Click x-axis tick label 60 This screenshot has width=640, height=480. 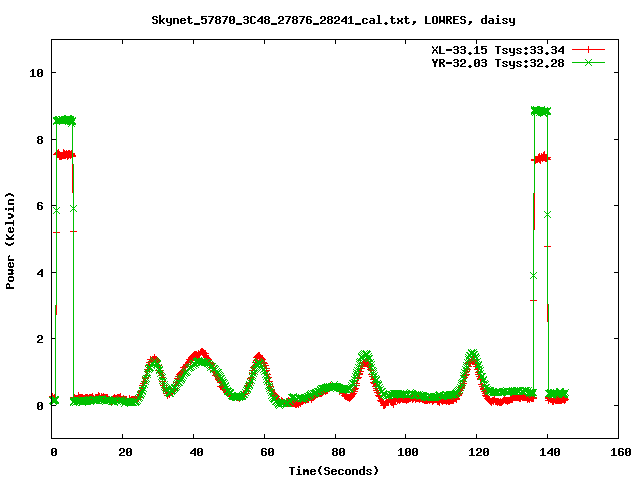(267, 452)
